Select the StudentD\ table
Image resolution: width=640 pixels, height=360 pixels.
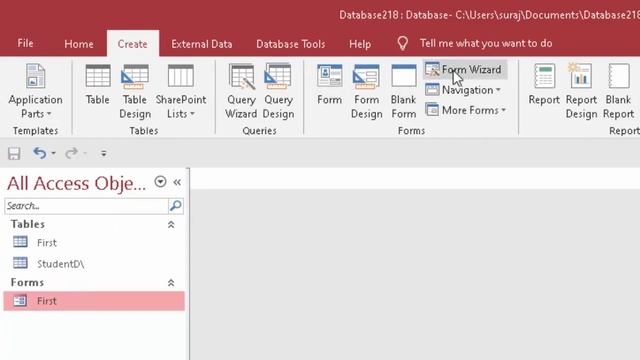pos(94,264)
